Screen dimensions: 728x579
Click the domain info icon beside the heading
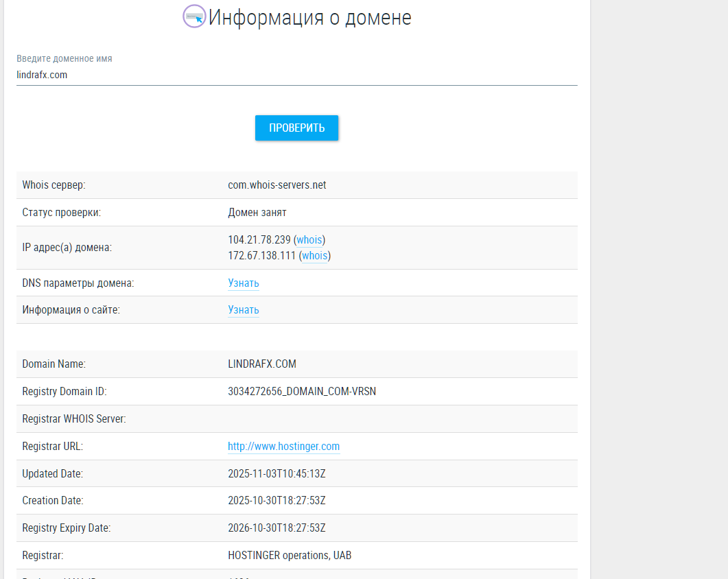pyautogui.click(x=194, y=16)
